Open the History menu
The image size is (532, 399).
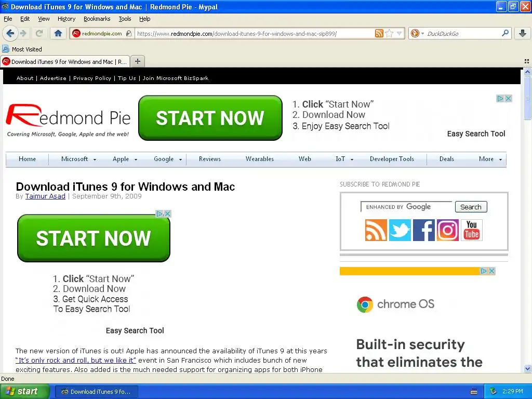pyautogui.click(x=66, y=19)
